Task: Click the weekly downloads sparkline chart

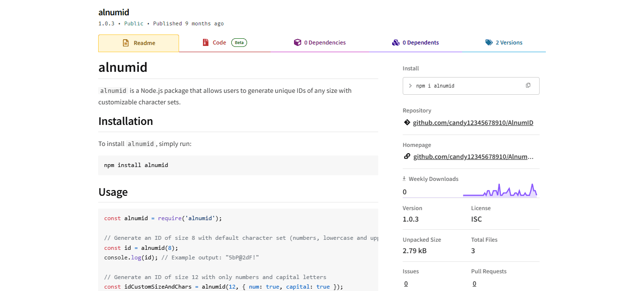Action: 500,191
